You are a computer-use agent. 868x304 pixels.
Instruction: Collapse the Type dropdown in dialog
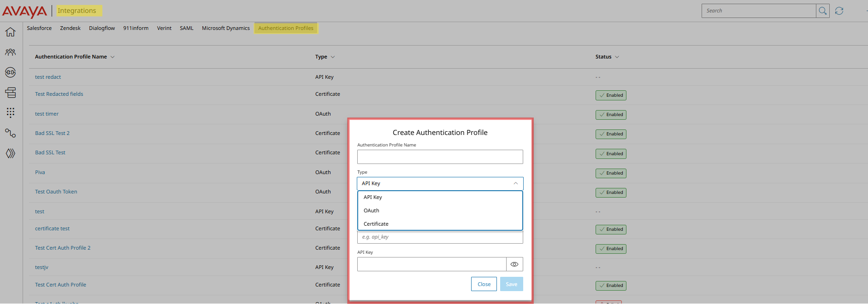point(515,183)
